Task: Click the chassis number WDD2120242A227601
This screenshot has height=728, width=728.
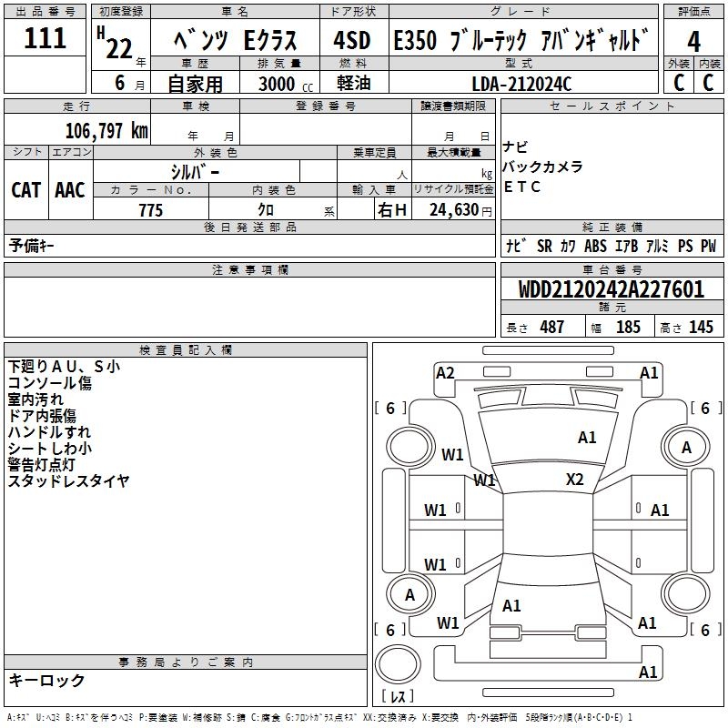Action: [611, 290]
